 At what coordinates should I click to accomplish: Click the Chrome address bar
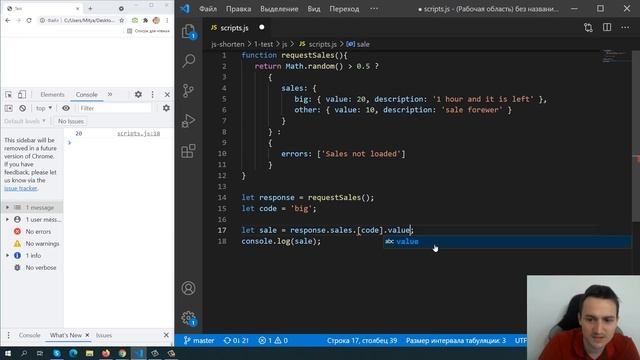coord(82,20)
